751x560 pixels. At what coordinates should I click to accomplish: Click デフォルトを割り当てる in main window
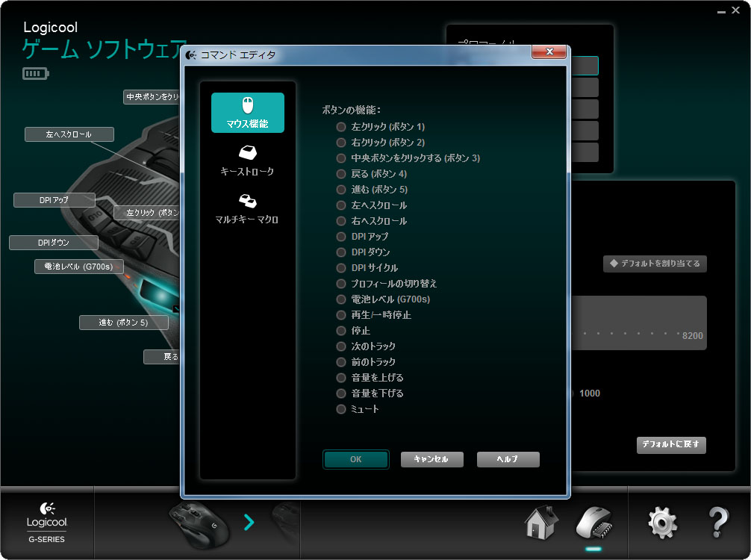655,264
